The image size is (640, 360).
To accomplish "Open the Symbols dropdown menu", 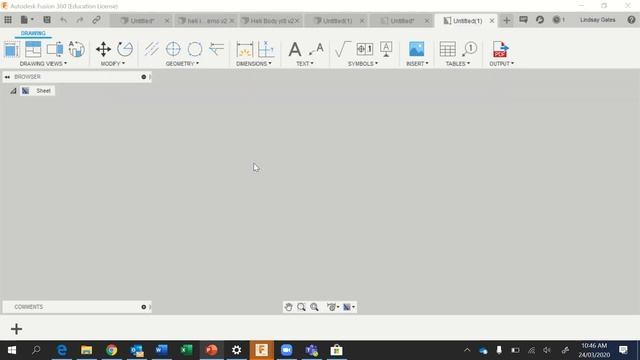I will 362,64.
